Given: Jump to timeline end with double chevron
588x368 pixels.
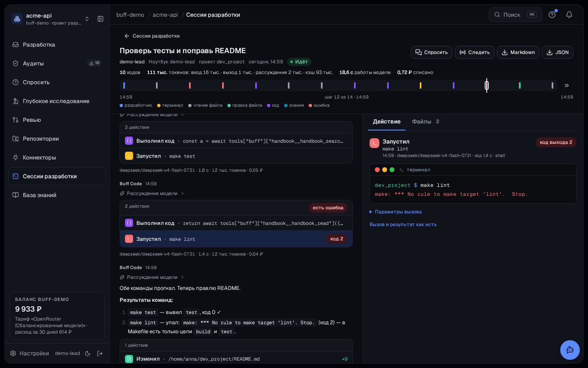Looking at the screenshot, I should point(567,85).
